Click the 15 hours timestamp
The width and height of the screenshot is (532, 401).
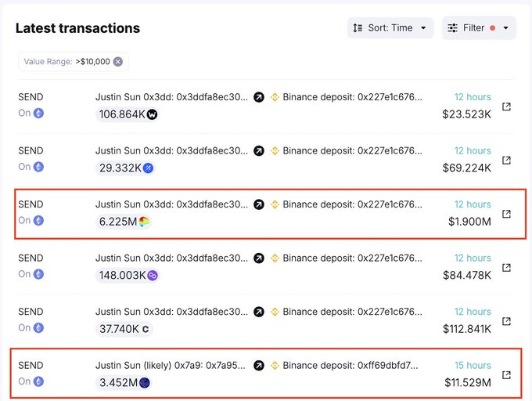click(x=473, y=365)
